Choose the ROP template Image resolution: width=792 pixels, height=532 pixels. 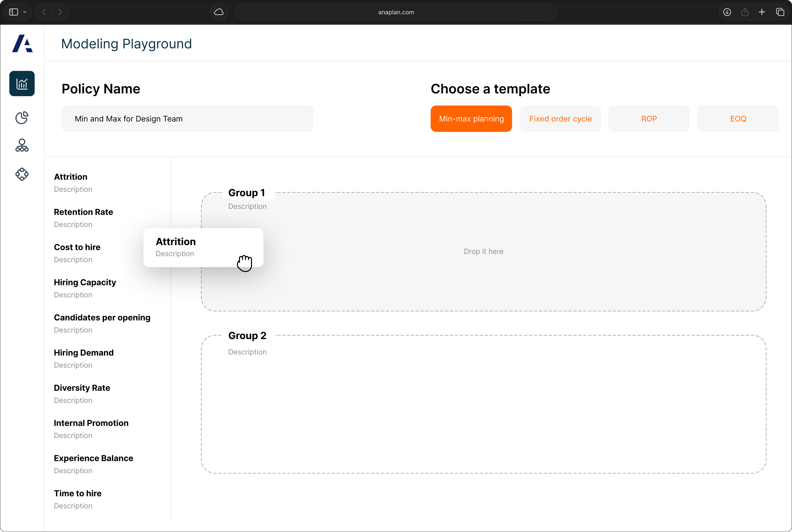click(x=649, y=119)
